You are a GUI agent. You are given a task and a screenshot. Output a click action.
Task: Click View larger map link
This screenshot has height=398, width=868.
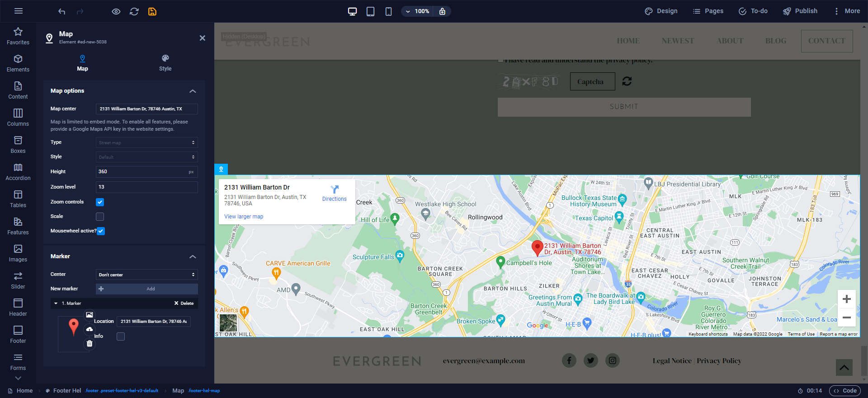244,217
